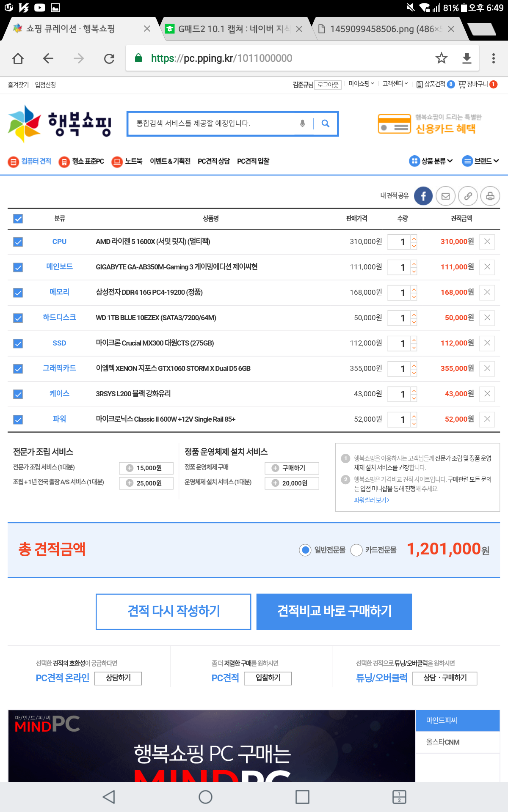Open the 행쇼 표준PC menu
Image resolution: width=508 pixels, height=812 pixels.
81,161
